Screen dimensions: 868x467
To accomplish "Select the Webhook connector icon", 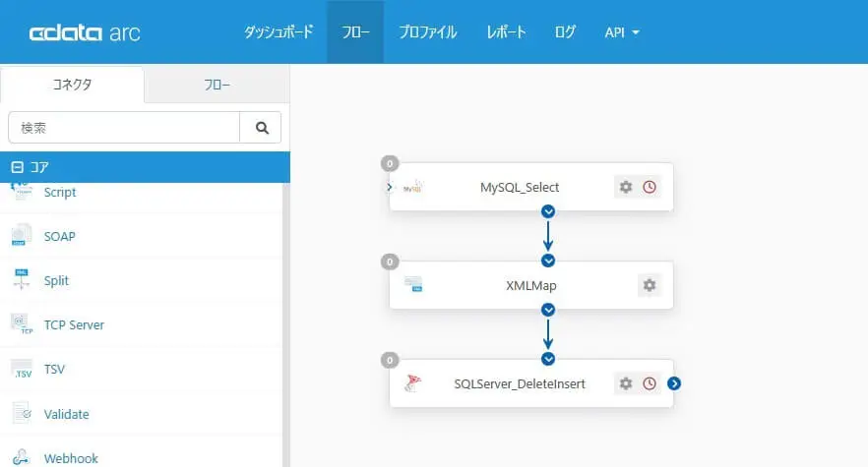I will click(x=22, y=457).
